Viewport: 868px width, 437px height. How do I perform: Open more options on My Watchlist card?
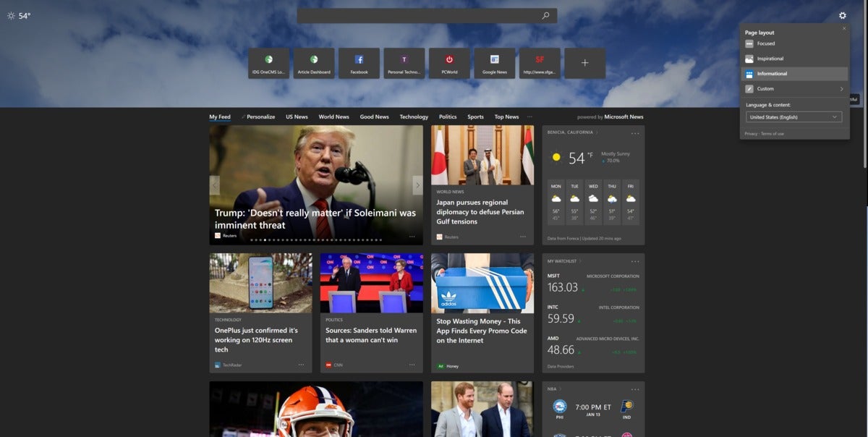(x=635, y=261)
